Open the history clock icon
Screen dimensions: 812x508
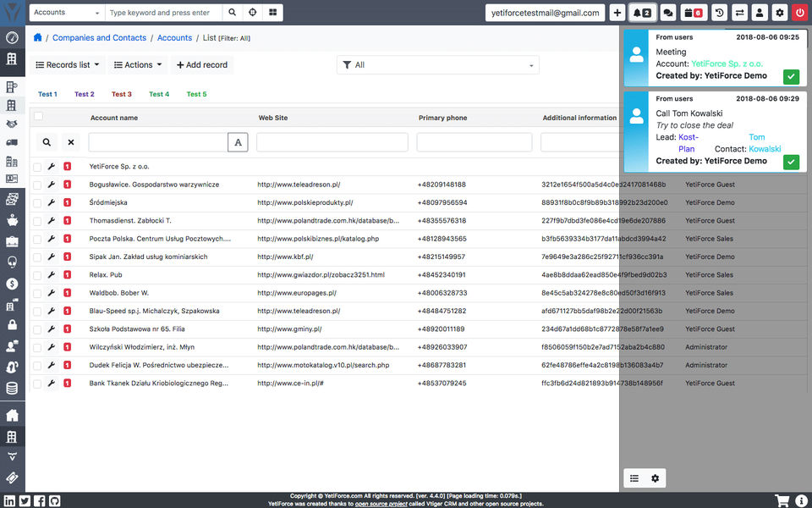point(719,13)
